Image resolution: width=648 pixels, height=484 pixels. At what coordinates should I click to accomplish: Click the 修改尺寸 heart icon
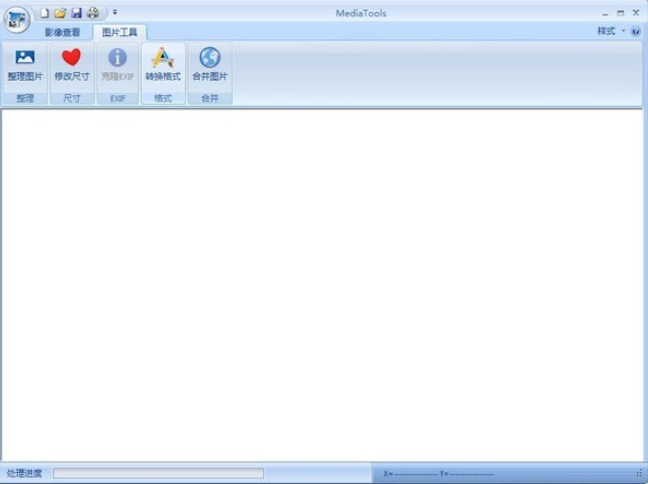(71, 57)
